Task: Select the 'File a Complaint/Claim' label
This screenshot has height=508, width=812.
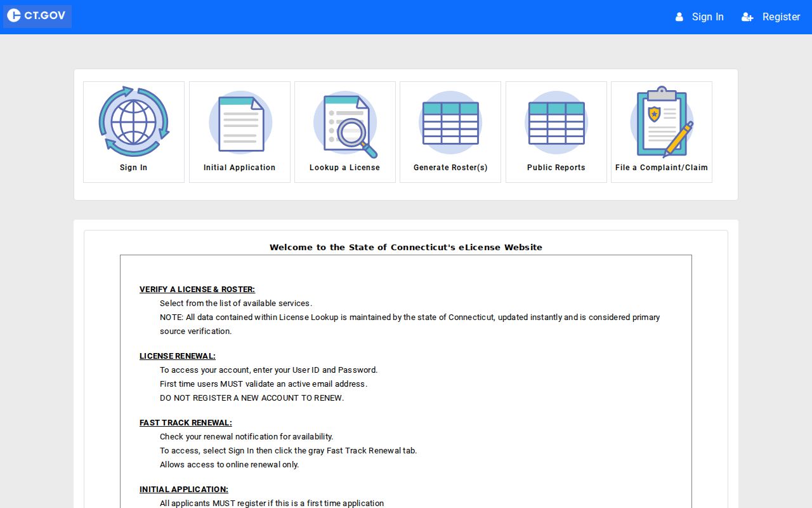Action: [662, 168]
